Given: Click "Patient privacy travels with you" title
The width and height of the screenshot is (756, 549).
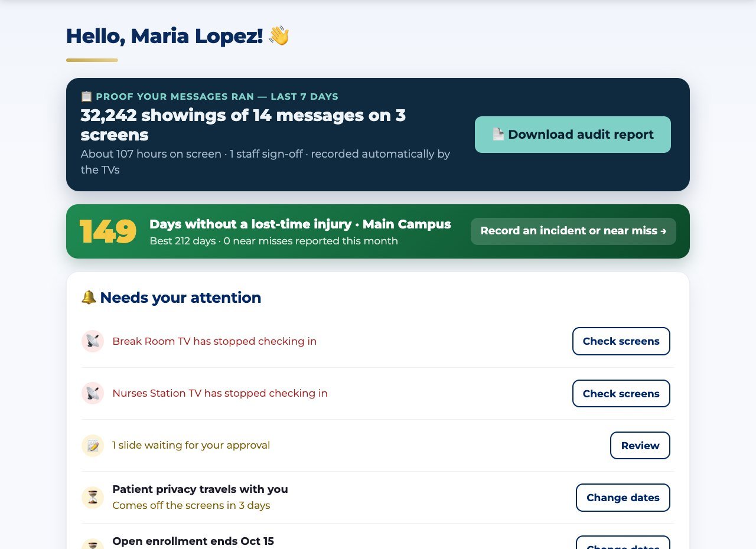Looking at the screenshot, I should 200,489.
